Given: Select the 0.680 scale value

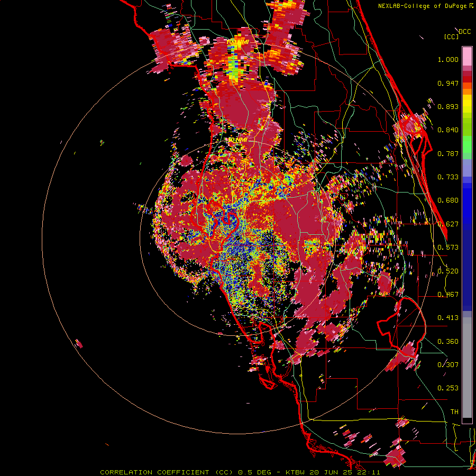Looking at the screenshot, I should point(448,200).
